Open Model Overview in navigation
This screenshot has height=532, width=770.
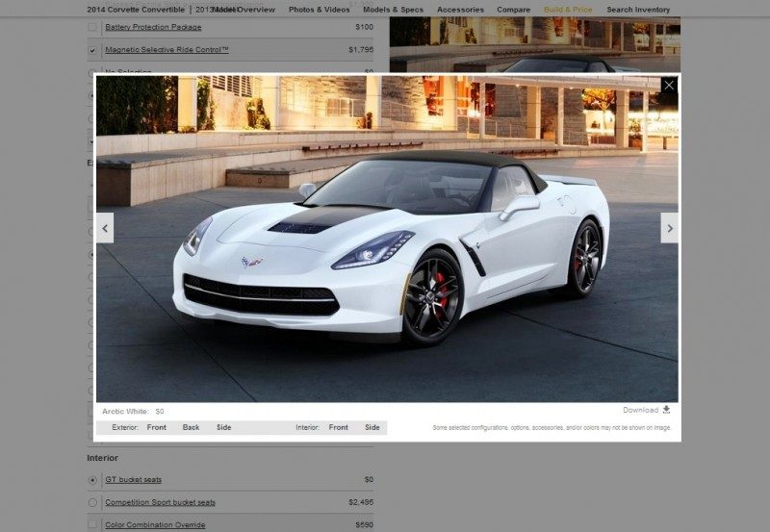coord(244,10)
